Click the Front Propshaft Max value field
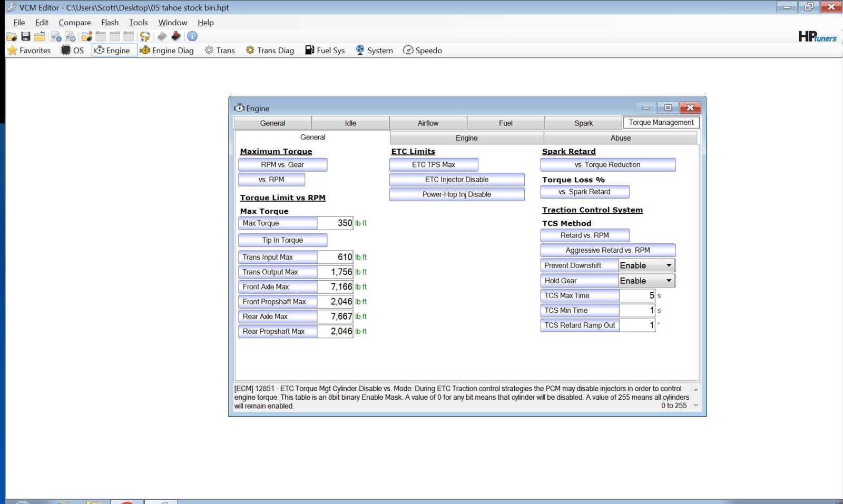 click(335, 302)
